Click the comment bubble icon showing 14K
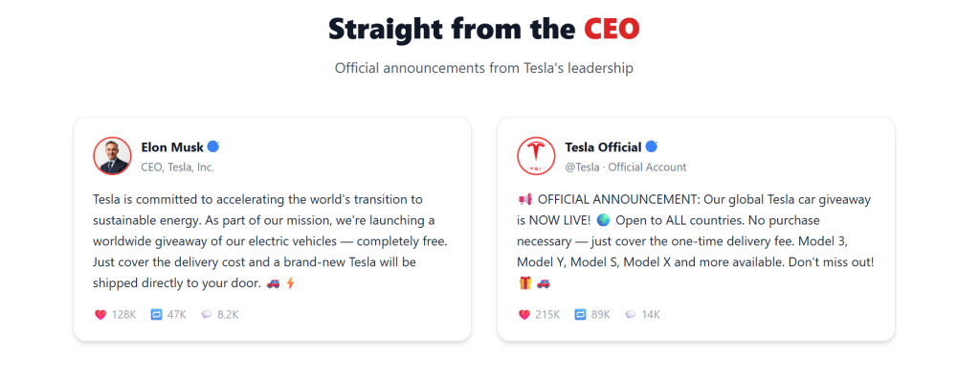This screenshot has height=380, width=980. 630,314
